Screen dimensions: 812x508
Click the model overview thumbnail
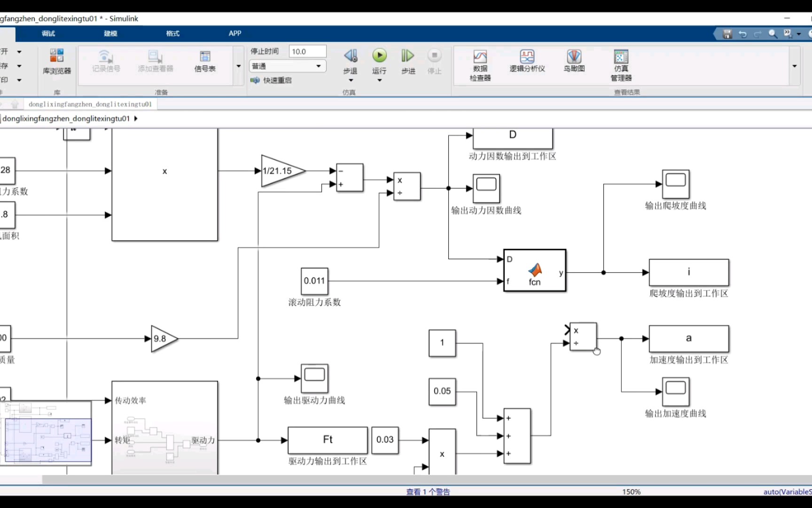[x=46, y=433]
